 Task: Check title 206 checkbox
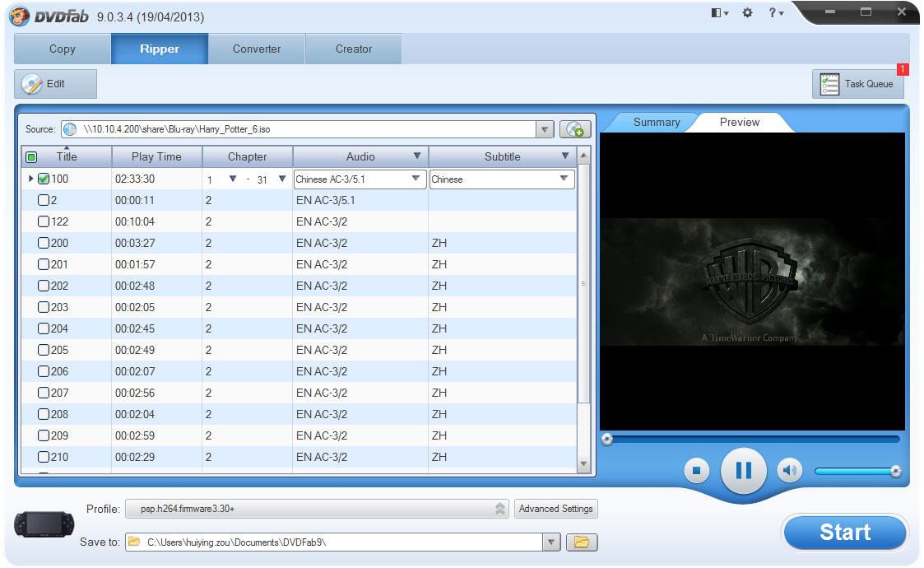pos(44,371)
